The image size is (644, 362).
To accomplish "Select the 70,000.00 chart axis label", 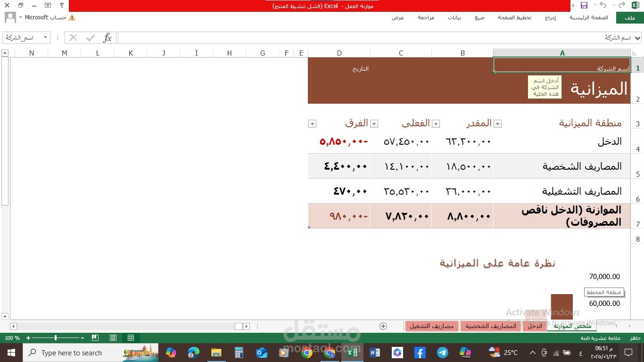I will (x=604, y=277).
